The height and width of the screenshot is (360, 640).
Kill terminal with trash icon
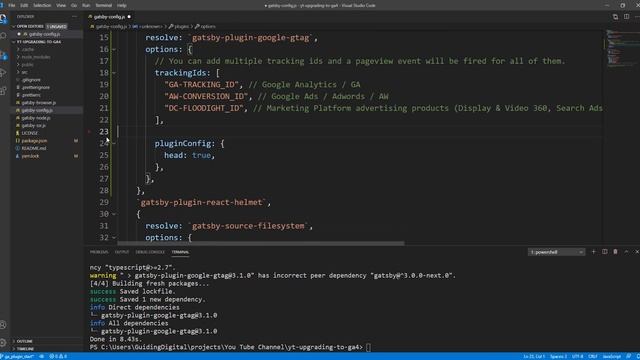pos(616,252)
